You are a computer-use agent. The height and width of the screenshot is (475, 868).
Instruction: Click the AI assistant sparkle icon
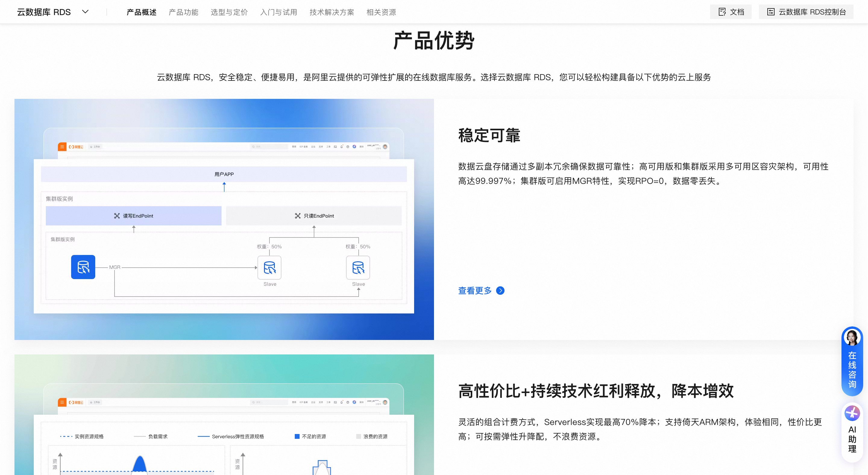852,413
